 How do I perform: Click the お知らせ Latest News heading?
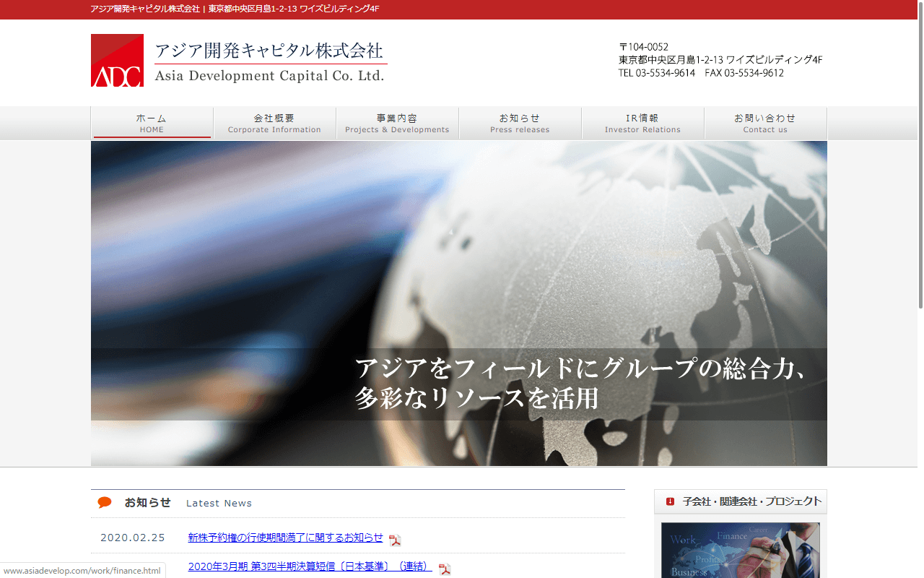[188, 503]
